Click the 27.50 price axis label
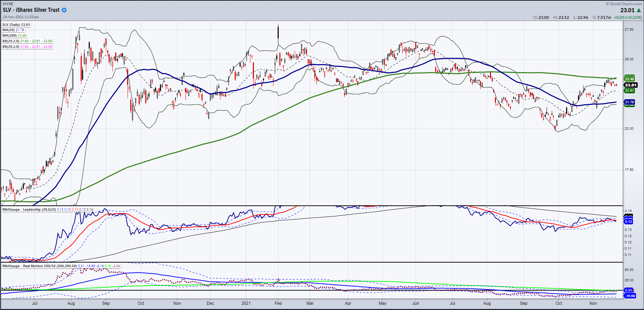Screen dimensions: 644x310 click(x=629, y=30)
